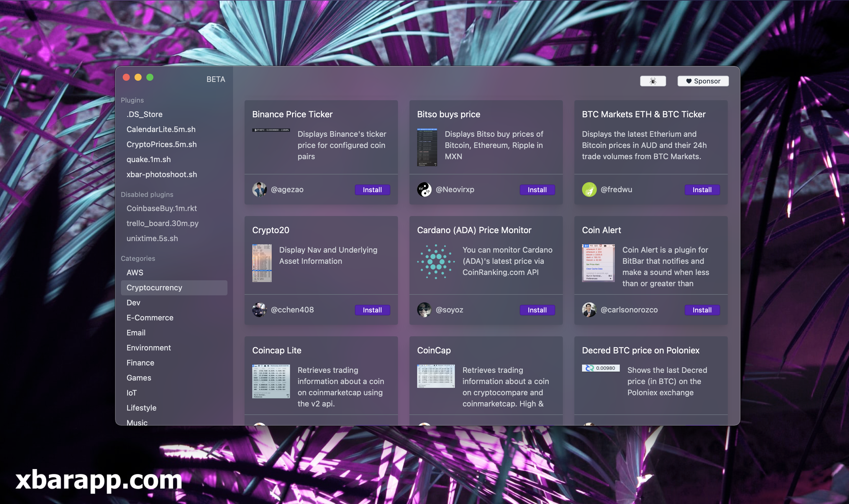Click author name @agezao
This screenshot has height=504, width=849.
(287, 190)
